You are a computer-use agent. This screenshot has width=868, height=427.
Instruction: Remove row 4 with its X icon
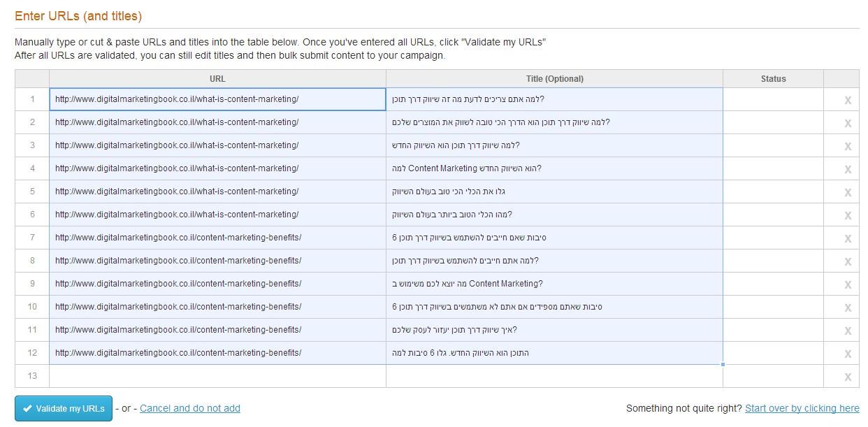(848, 169)
